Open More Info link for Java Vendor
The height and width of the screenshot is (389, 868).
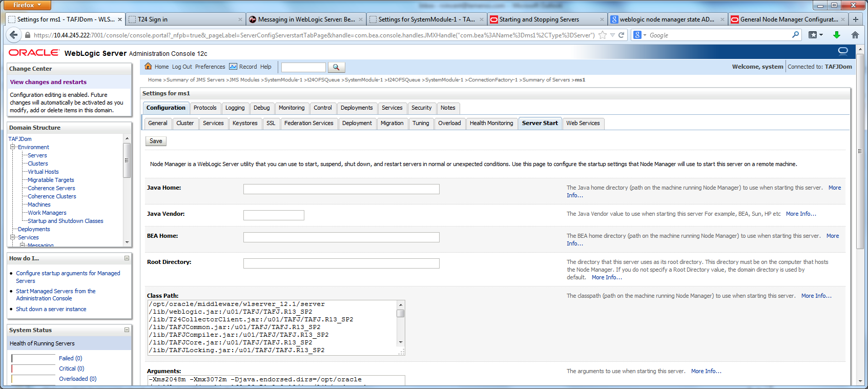(x=801, y=214)
